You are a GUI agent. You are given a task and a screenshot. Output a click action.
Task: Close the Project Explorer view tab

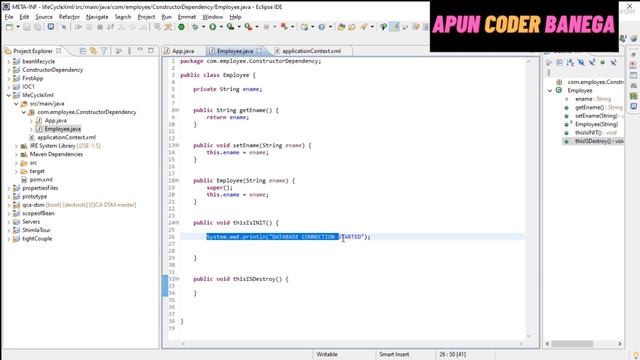pyautogui.click(x=58, y=51)
